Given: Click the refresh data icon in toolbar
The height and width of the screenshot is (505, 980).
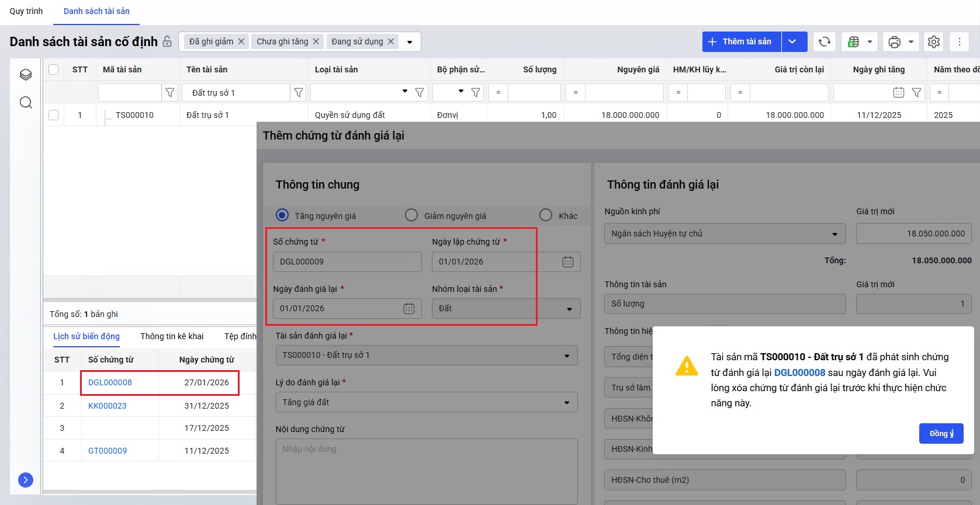Looking at the screenshot, I should pos(824,41).
